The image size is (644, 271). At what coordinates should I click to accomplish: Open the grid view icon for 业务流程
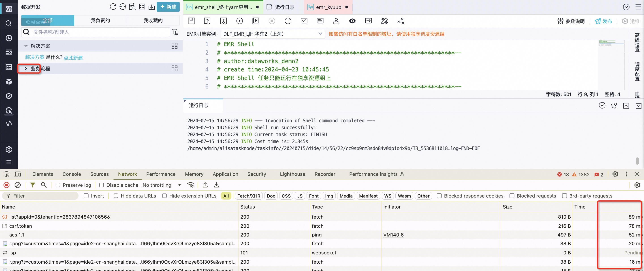pos(175,68)
